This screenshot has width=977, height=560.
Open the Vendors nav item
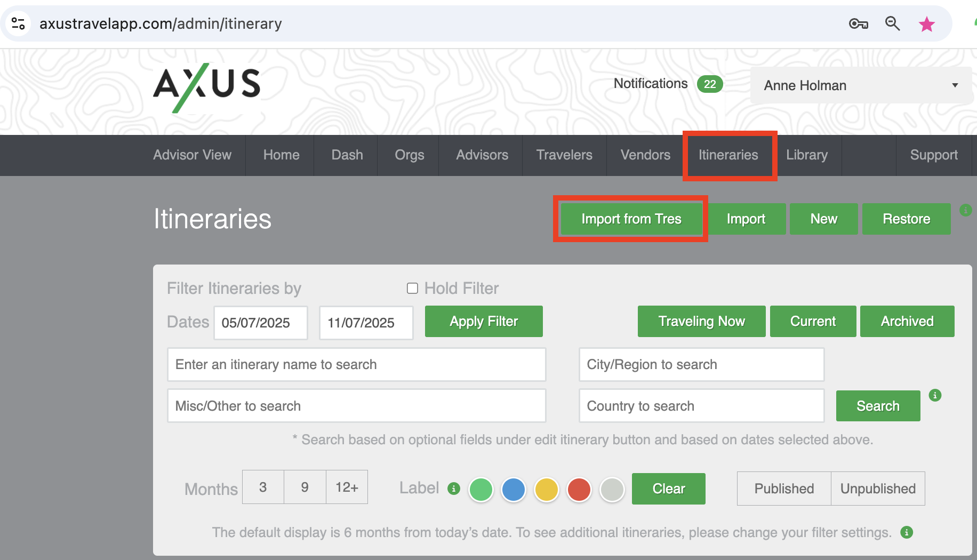(645, 155)
